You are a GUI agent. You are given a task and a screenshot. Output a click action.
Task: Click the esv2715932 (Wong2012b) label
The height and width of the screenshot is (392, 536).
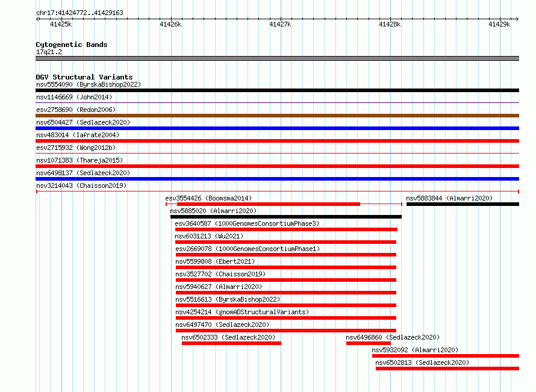76,148
